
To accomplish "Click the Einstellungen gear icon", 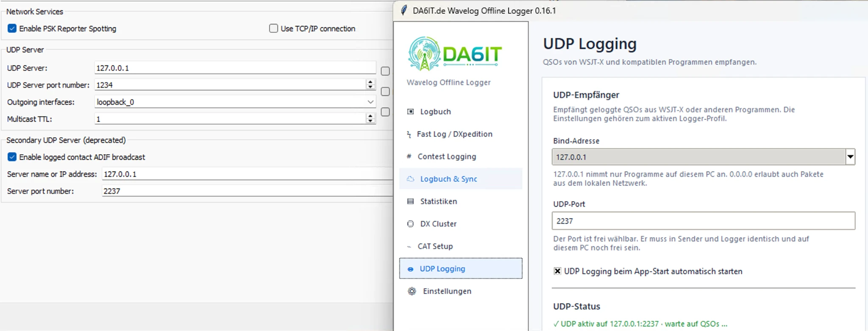I will click(x=412, y=291).
